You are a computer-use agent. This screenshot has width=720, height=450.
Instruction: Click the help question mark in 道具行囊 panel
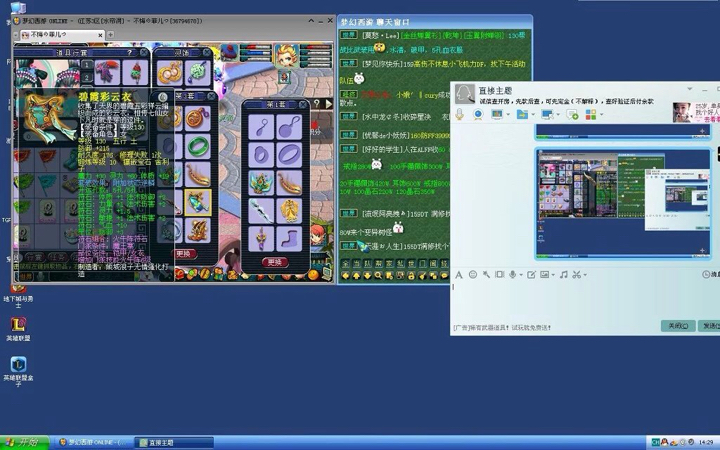pos(129,53)
